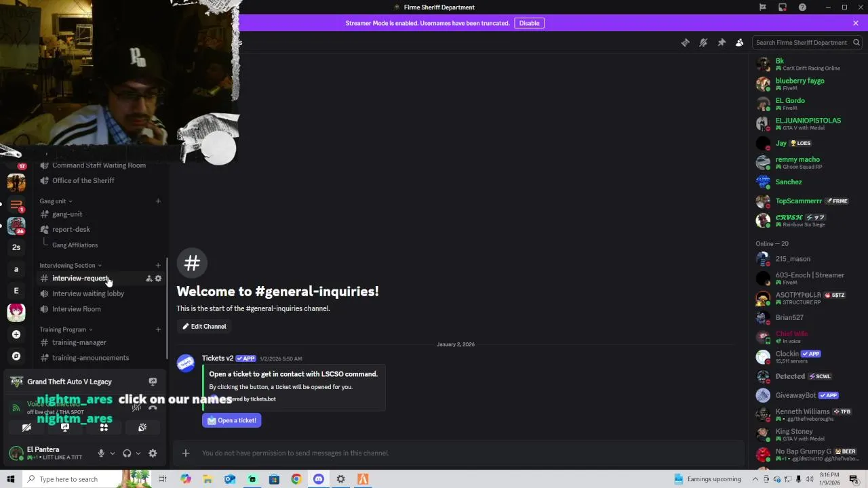The height and width of the screenshot is (488, 868).
Task: Toggle deafen headphones
Action: [x=127, y=453]
